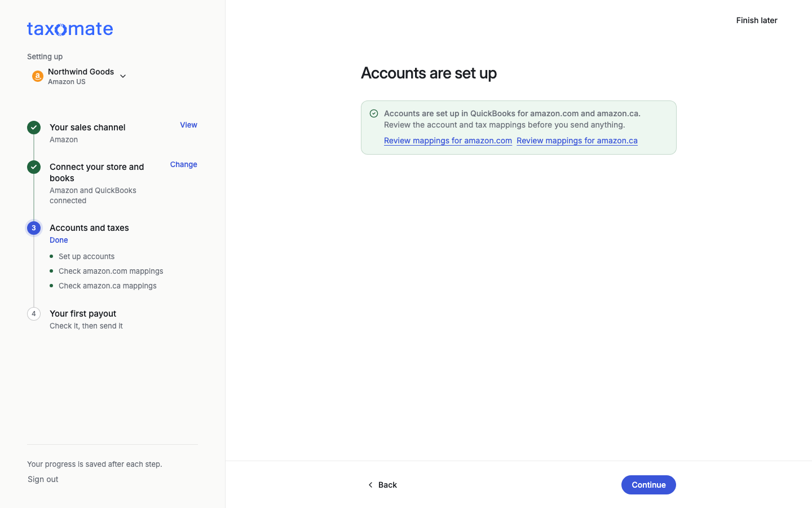Click the step 4 circle indicator
The width and height of the screenshot is (812, 508).
point(34,314)
